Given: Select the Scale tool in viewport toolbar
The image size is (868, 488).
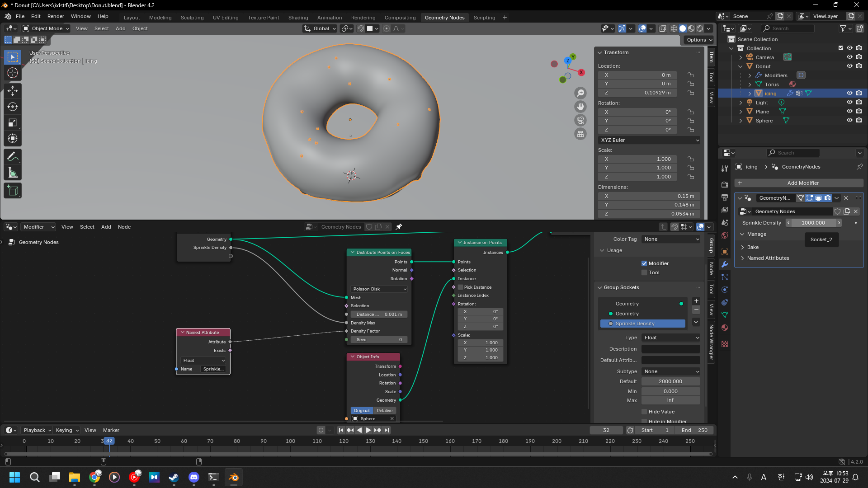Looking at the screenshot, I should (x=13, y=123).
